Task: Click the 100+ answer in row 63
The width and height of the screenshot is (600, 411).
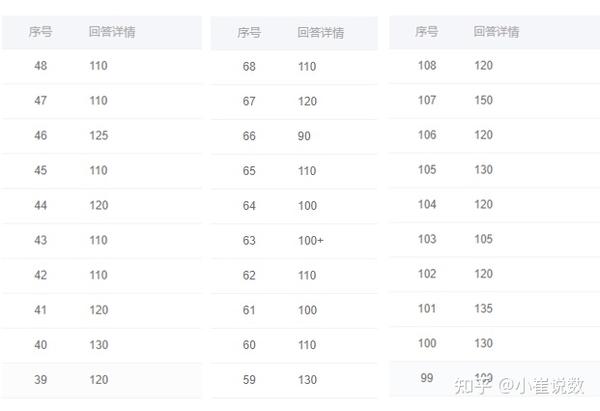Action: [x=310, y=241]
